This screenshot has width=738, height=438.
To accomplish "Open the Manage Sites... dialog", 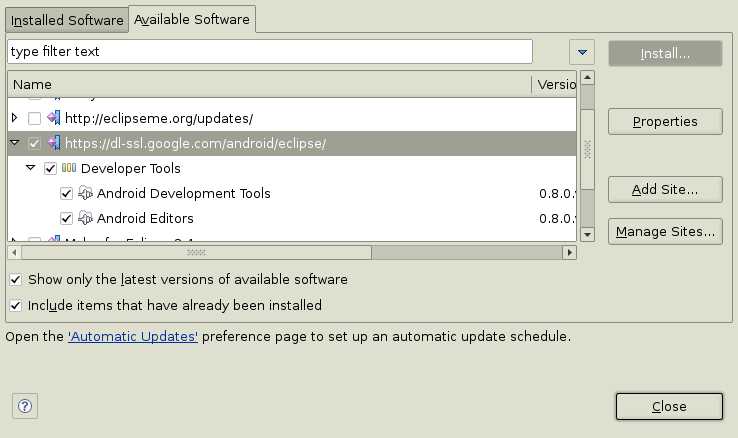I will click(665, 231).
